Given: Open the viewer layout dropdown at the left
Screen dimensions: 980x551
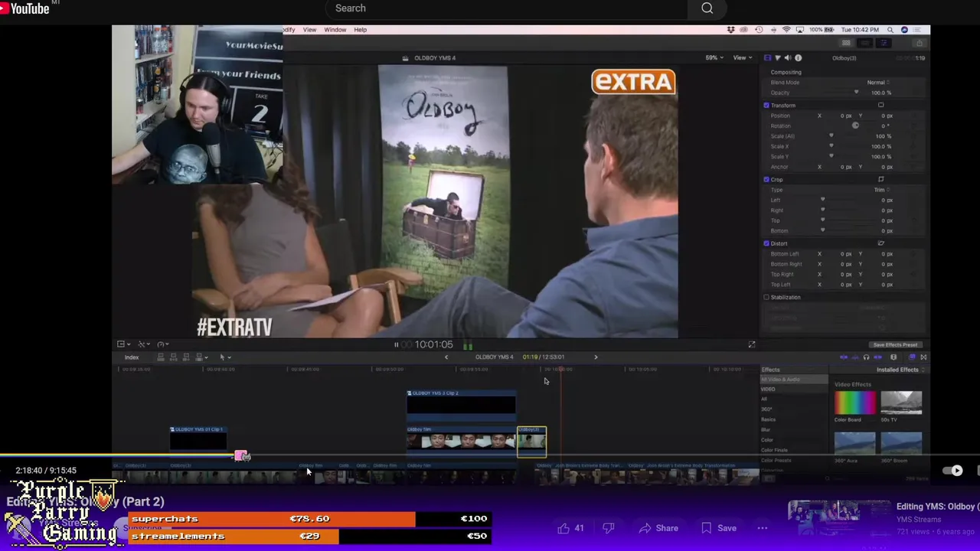Looking at the screenshot, I should coord(123,344).
